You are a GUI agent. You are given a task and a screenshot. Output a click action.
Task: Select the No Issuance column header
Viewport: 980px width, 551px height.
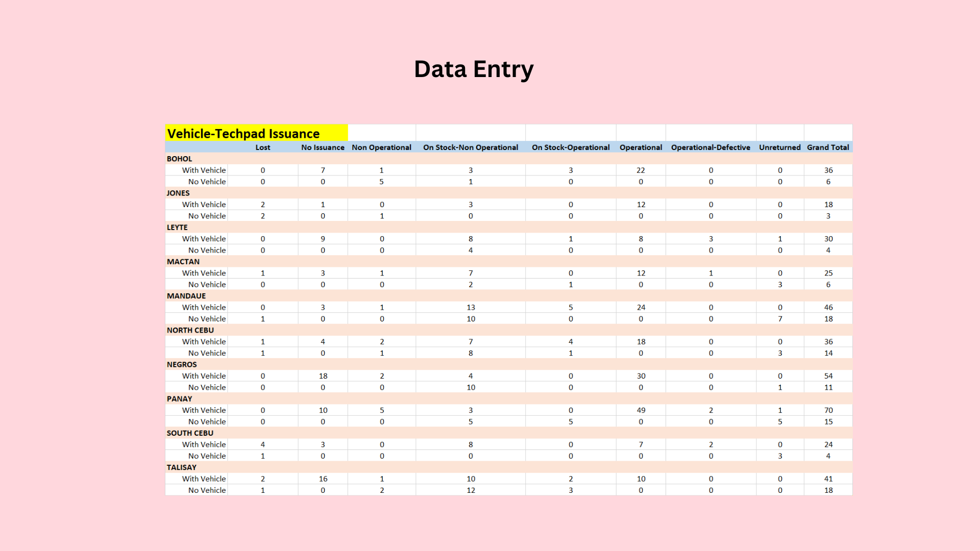pos(323,147)
